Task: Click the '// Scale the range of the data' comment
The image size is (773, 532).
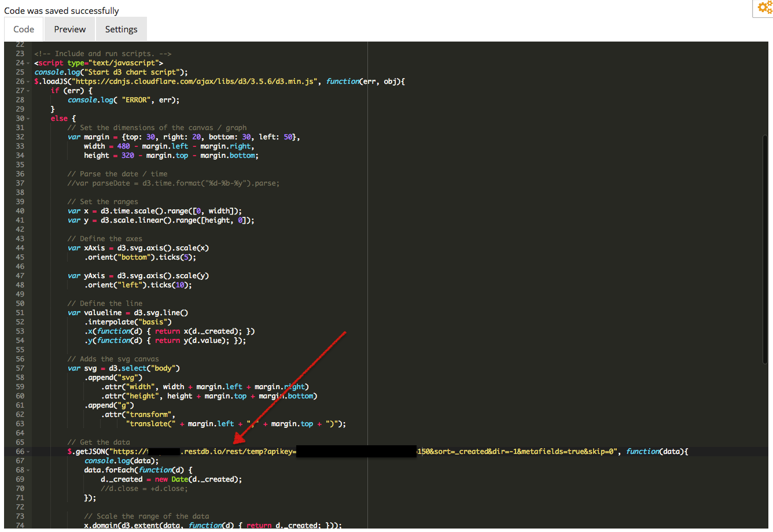Action: pyautogui.click(x=146, y=516)
